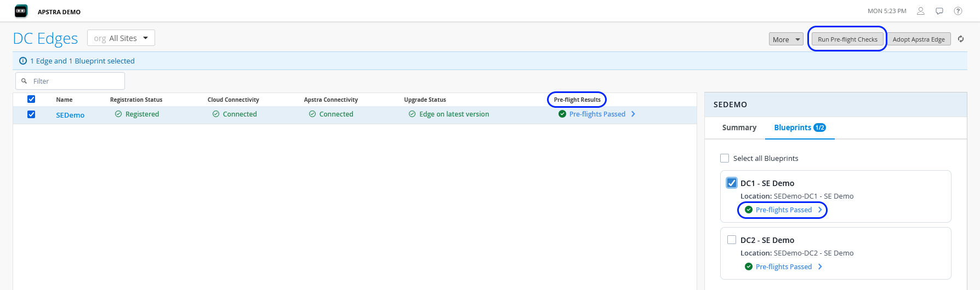980x290 pixels.
Task: Click the magnifier icon in Filter box
Action: point(24,81)
